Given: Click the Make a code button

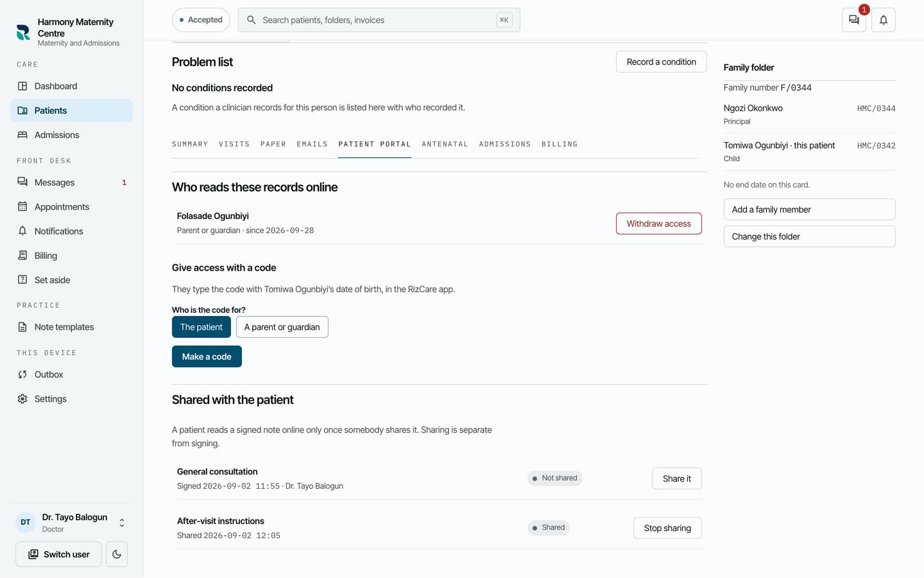Looking at the screenshot, I should (207, 356).
